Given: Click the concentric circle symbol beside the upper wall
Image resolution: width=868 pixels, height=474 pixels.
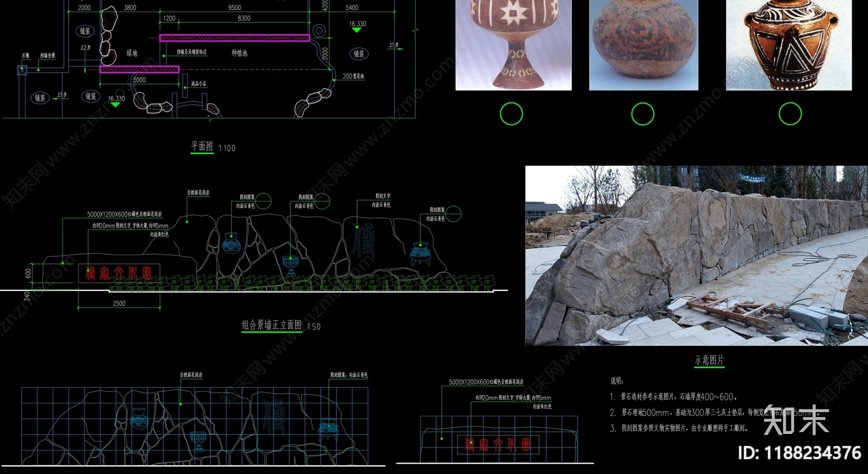Looking at the screenshot, I should coord(319,30).
